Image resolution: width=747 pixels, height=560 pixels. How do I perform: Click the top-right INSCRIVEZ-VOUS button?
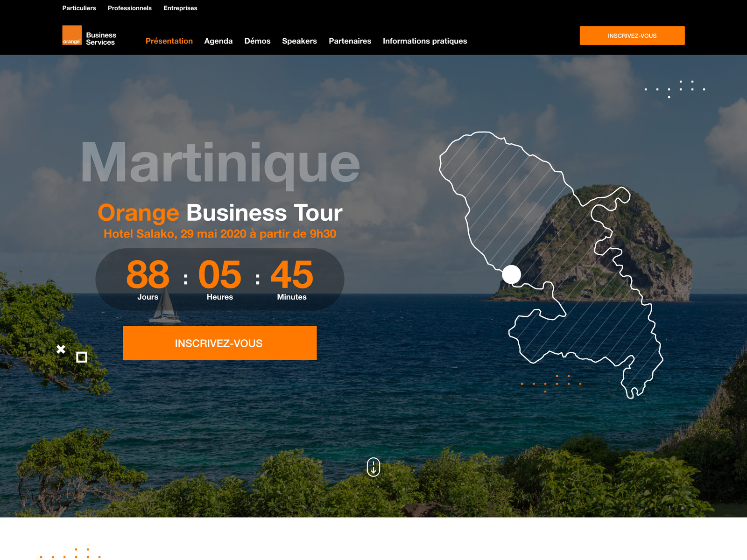[x=632, y=35]
